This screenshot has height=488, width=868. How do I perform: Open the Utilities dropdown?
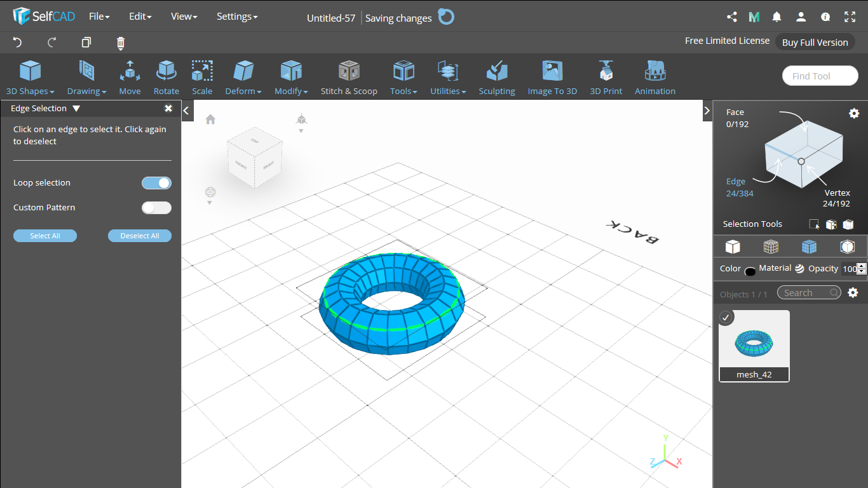[448, 78]
